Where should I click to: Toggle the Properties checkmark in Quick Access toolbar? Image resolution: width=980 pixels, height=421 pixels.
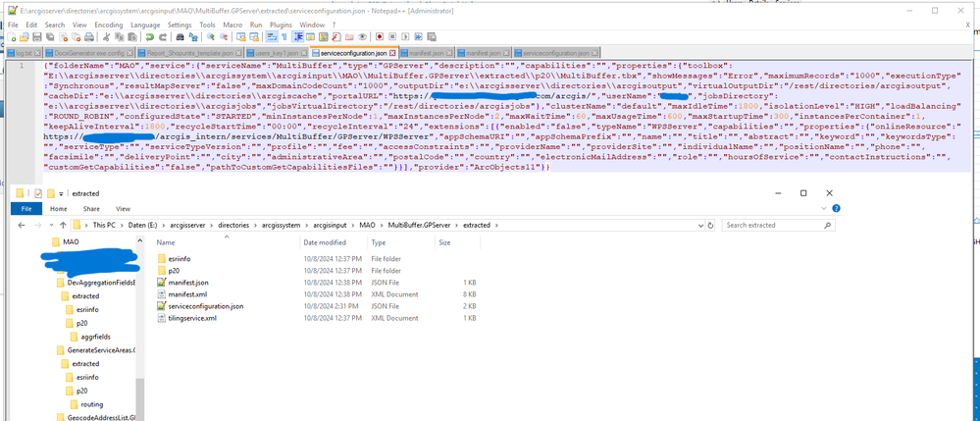point(37,193)
